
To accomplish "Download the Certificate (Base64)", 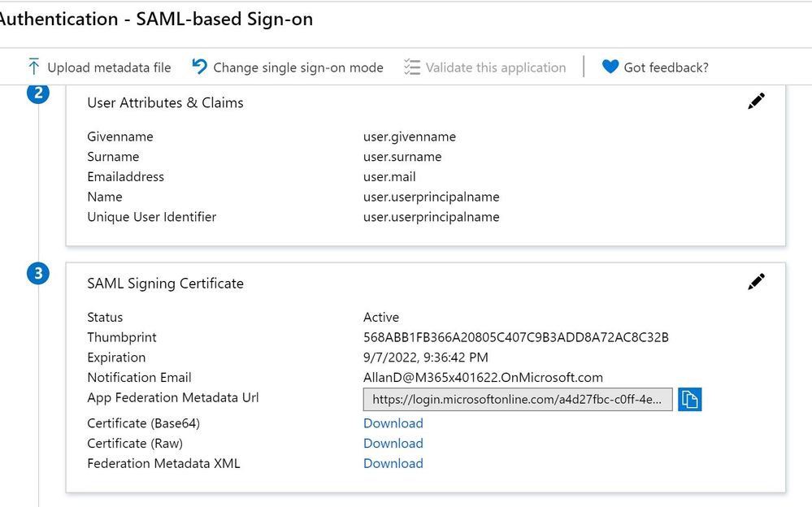I will coord(393,423).
